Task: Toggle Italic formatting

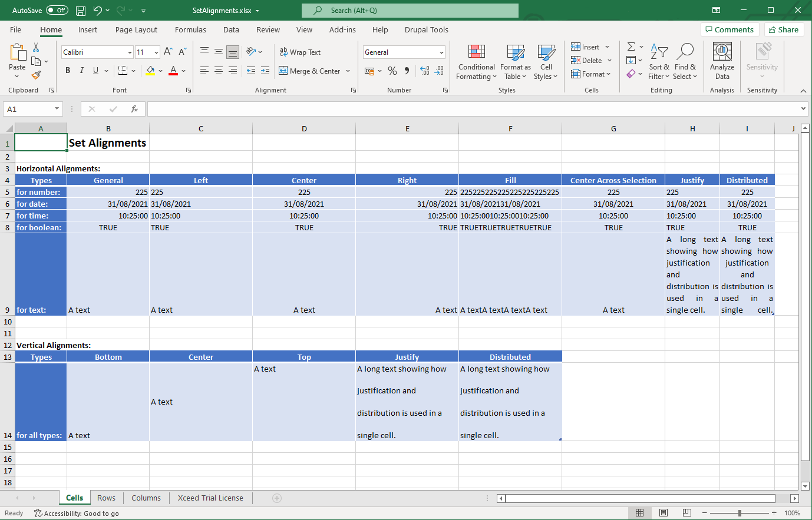Action: tap(81, 71)
